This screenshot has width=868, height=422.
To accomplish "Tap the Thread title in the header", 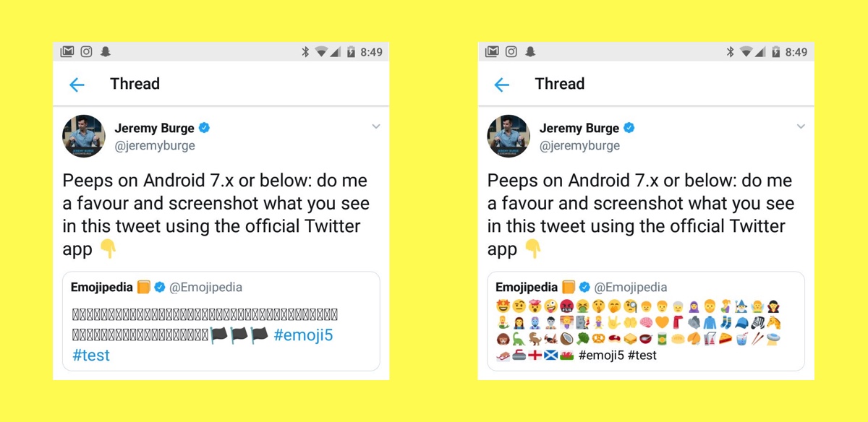I will click(x=135, y=85).
